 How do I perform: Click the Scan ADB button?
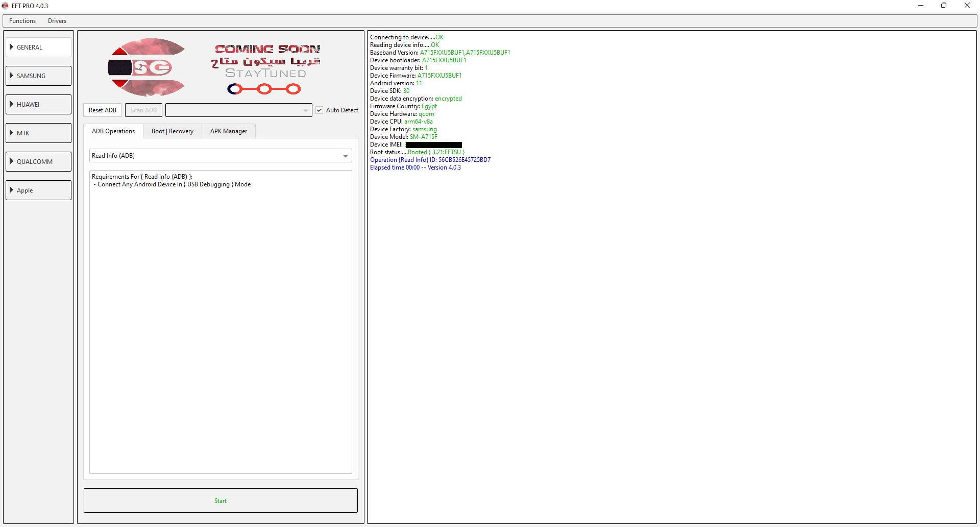click(x=143, y=110)
